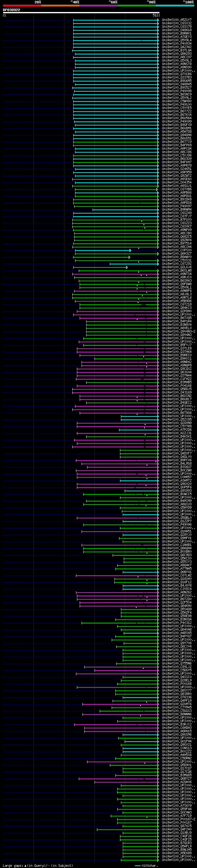This screenshot has height=868, width=197.
Task: Select the UniRef100_B6TXQ5 hit label
Action: 177,318
